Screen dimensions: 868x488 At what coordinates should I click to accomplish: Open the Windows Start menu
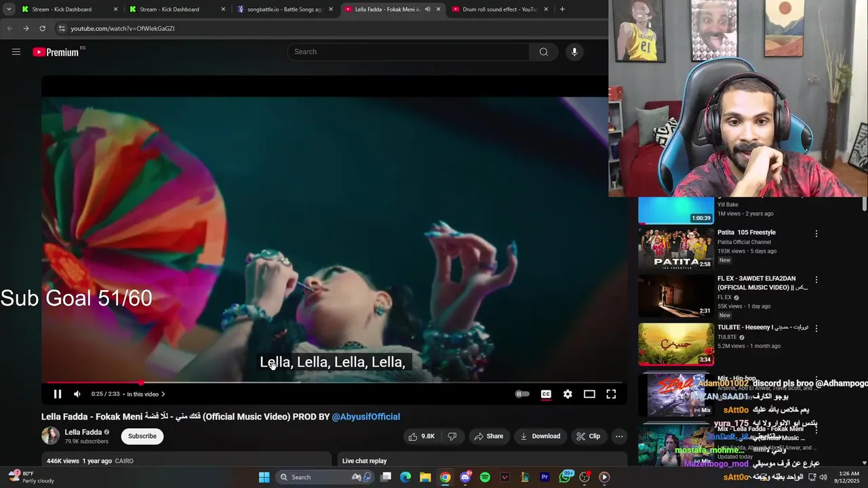pos(264,477)
